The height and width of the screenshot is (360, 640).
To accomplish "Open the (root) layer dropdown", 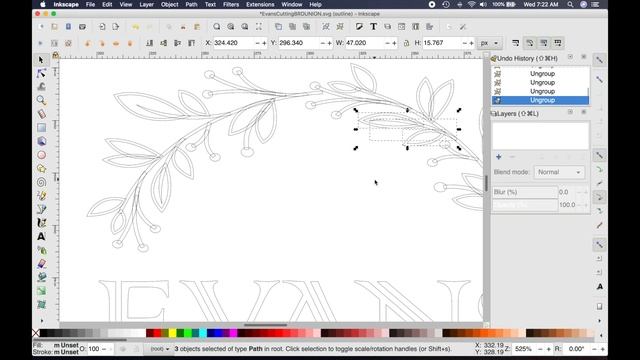I will click(160, 349).
